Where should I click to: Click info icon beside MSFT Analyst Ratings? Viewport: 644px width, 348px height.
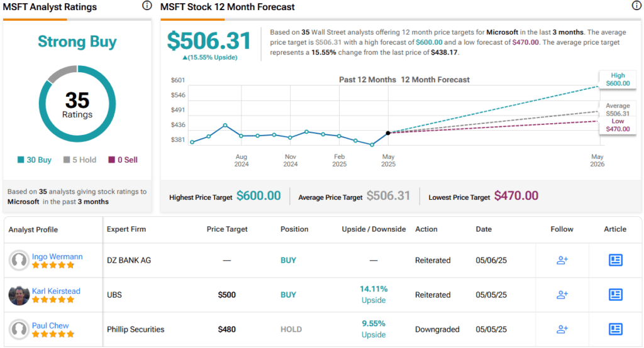pos(147,6)
